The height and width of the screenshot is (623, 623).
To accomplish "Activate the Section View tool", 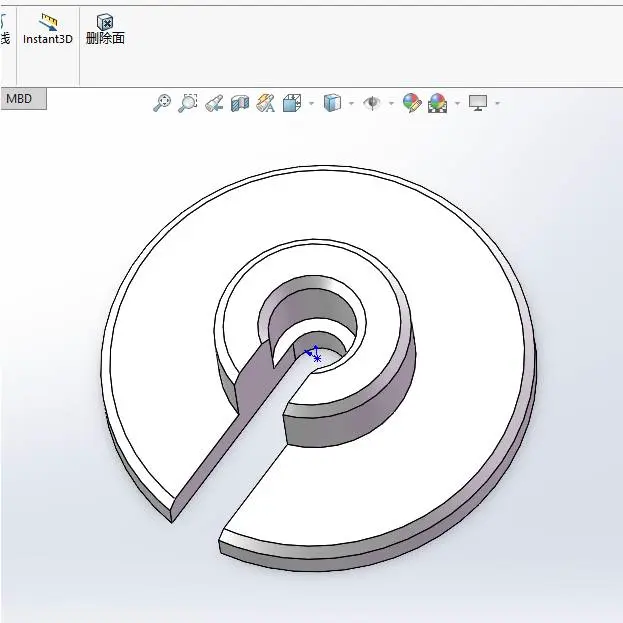I will point(240,103).
